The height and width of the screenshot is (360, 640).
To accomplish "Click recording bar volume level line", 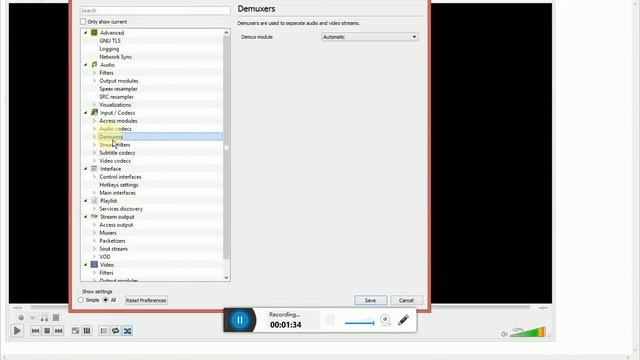I will 360,323.
